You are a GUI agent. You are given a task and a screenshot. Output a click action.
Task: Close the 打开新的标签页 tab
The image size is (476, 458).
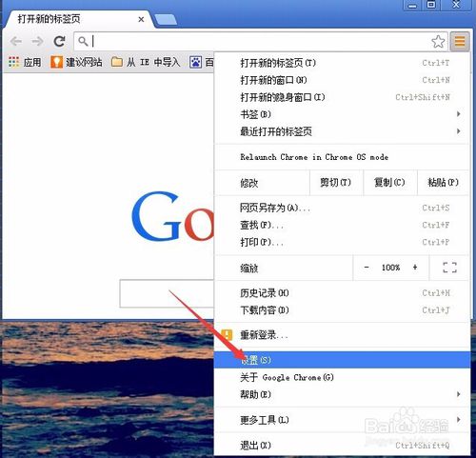[x=141, y=19]
